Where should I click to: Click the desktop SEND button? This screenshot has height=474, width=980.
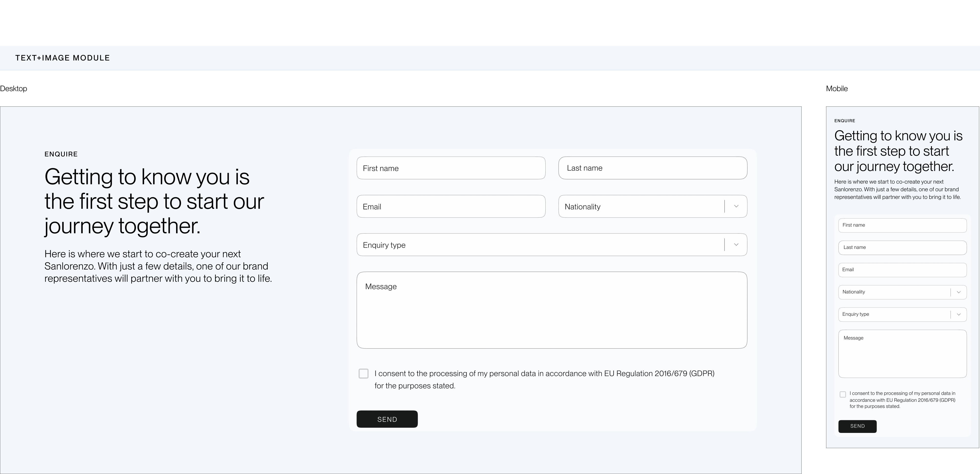[x=387, y=419]
